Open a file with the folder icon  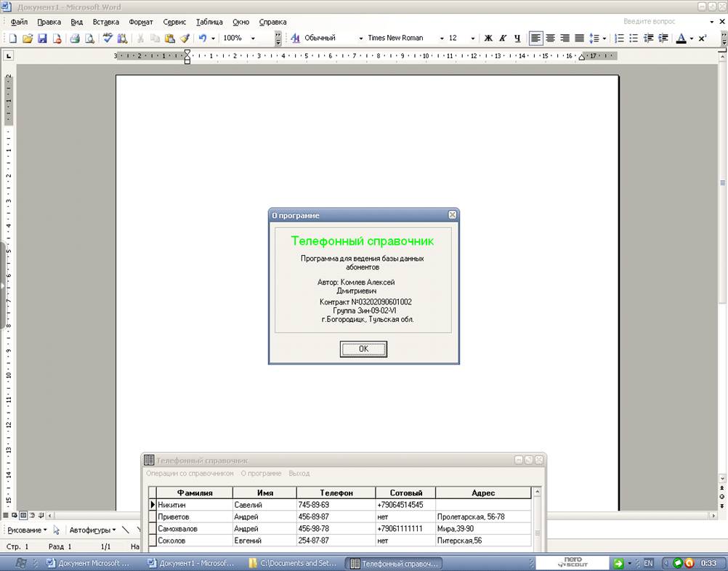tap(28, 39)
